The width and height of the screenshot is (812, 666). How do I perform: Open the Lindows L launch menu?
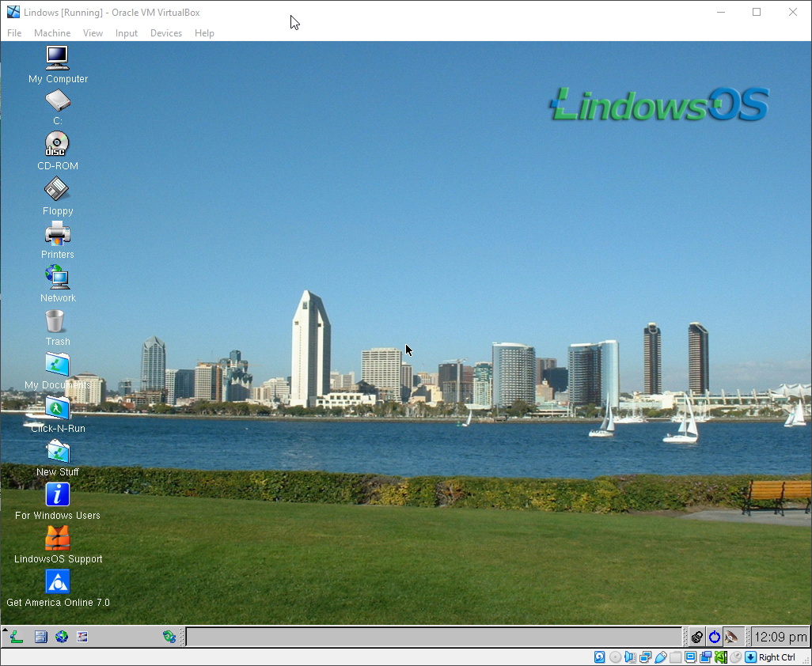click(x=15, y=637)
